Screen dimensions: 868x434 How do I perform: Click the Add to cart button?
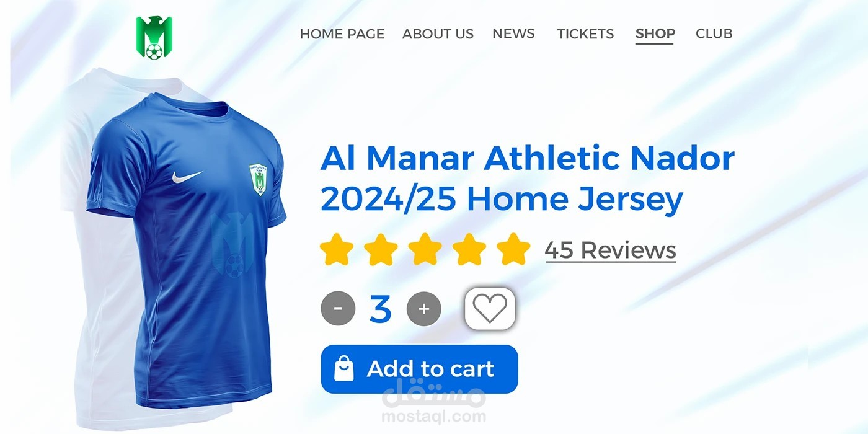tap(419, 369)
